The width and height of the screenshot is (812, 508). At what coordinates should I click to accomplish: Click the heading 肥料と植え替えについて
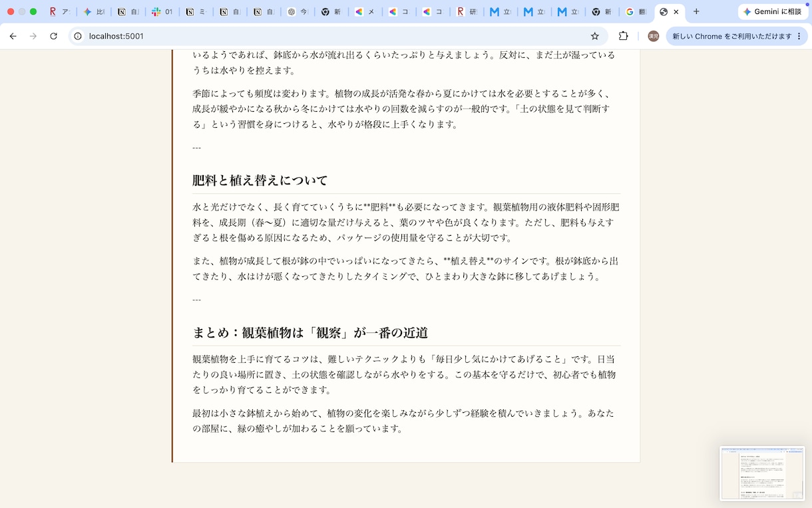[260, 180]
